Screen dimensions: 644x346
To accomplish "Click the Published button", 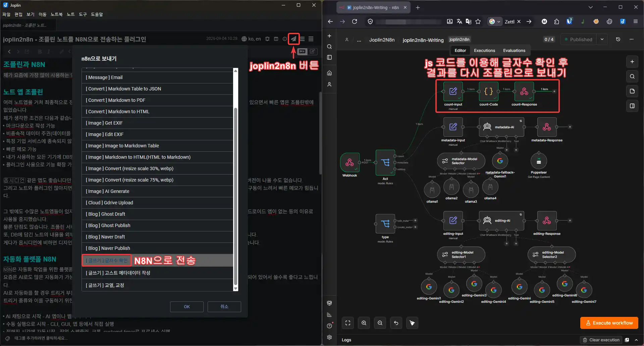I will [579, 39].
